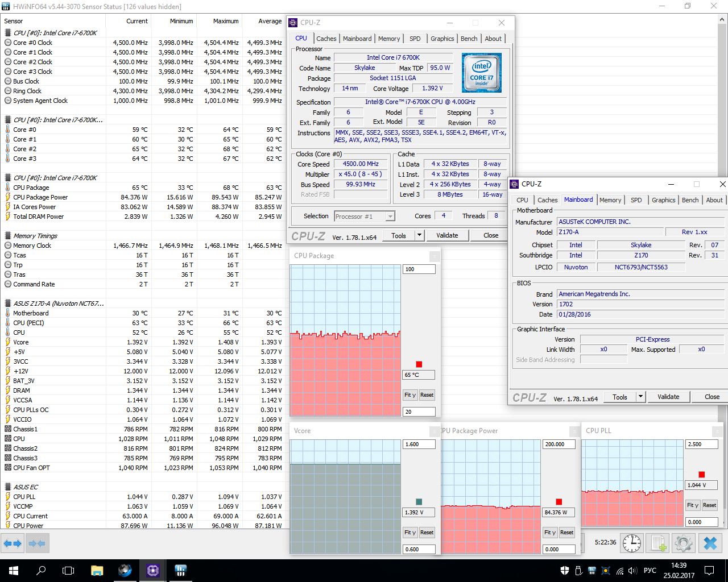Click the thermometer icon beside Core #0 temperature
The height and width of the screenshot is (582, 728).
pyautogui.click(x=8, y=130)
